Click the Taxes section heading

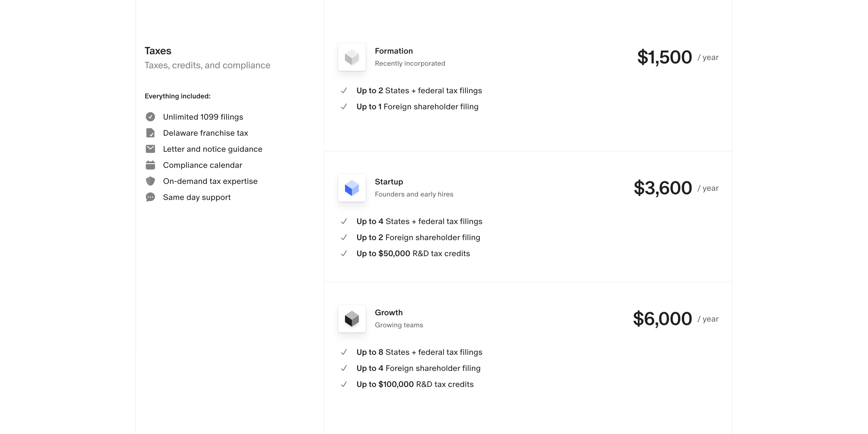158,51
